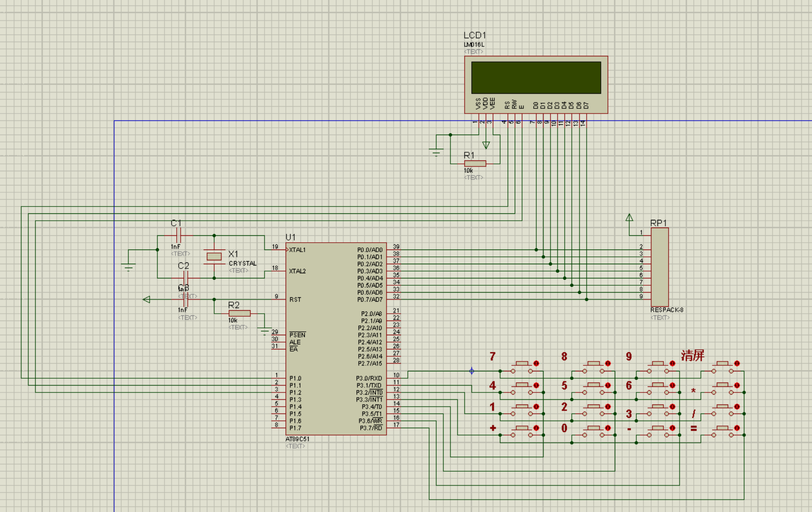Select the R2 10k resistor symbol

[x=239, y=313]
